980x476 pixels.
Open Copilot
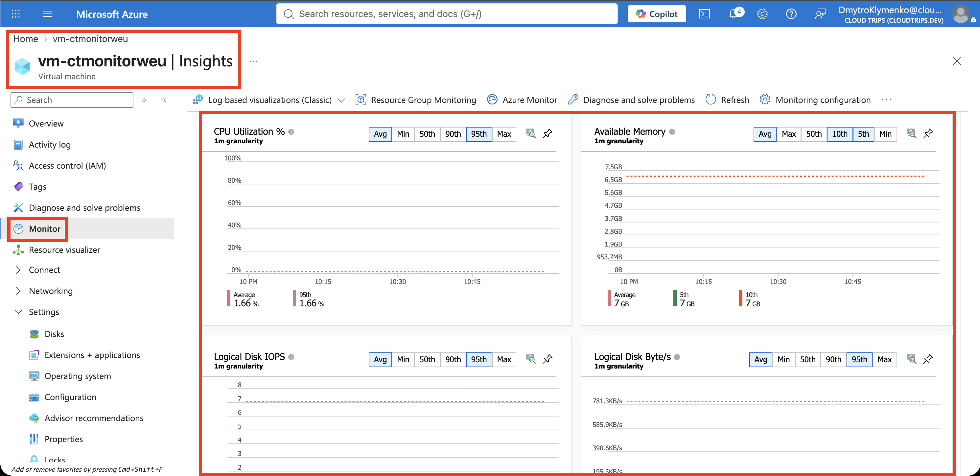657,14
